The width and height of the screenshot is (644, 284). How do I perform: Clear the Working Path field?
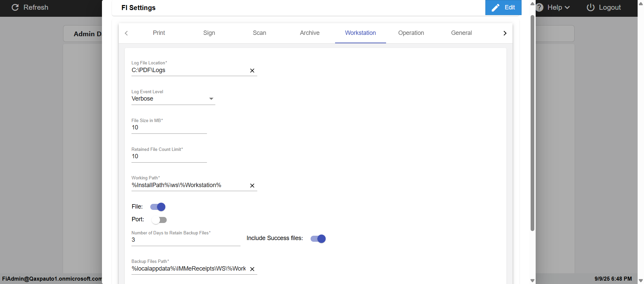click(252, 185)
